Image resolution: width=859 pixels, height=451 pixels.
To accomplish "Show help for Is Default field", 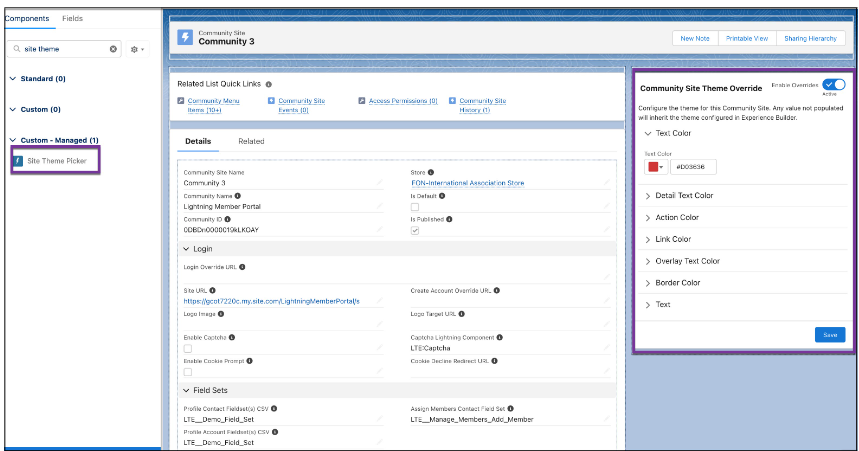I will (x=442, y=196).
